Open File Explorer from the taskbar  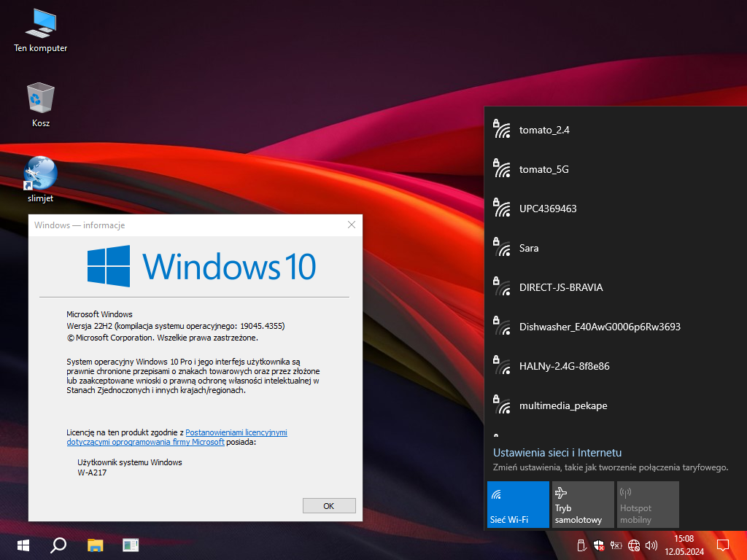96,545
